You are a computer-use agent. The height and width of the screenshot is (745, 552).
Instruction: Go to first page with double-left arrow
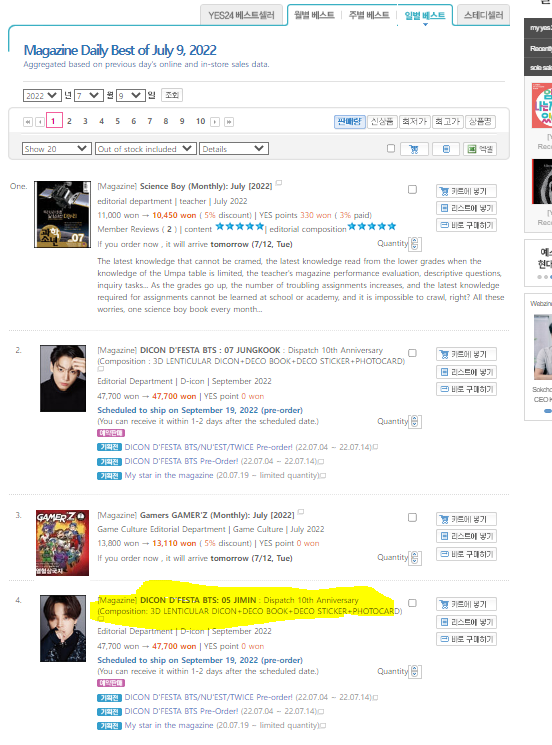[28, 122]
